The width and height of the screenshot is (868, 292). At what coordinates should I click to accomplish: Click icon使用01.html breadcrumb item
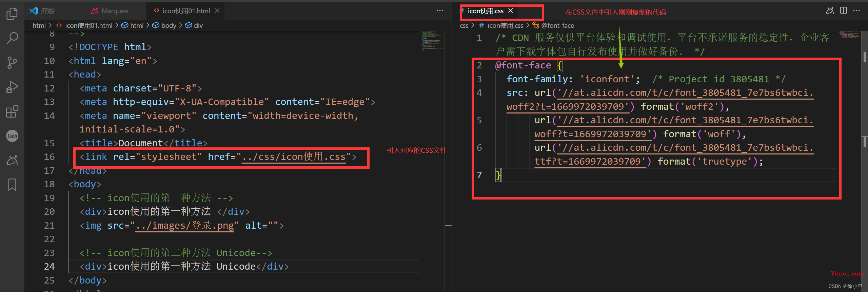[85, 25]
